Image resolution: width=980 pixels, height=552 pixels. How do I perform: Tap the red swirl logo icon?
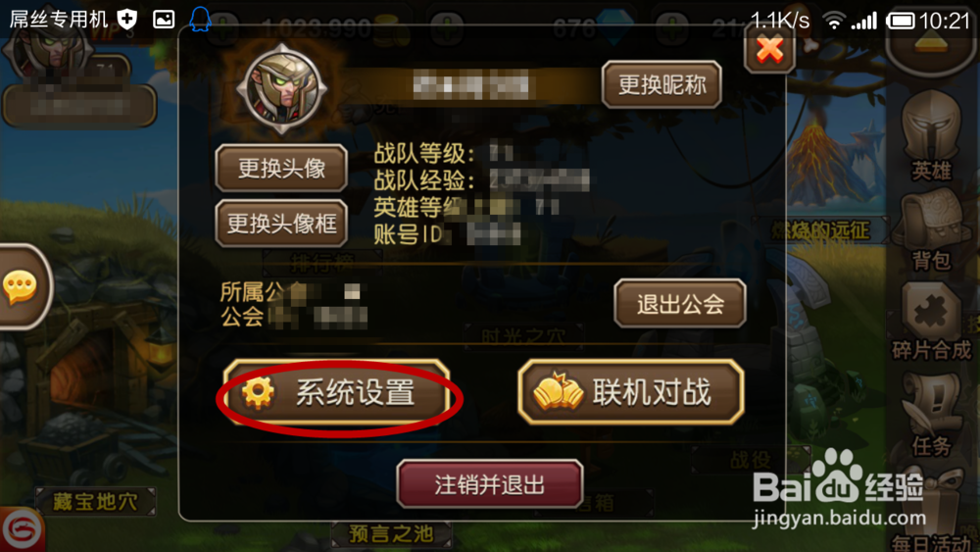tap(22, 529)
